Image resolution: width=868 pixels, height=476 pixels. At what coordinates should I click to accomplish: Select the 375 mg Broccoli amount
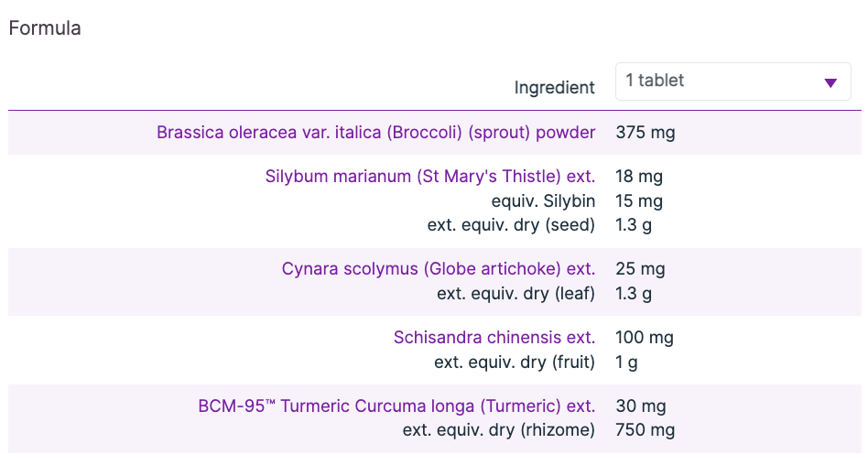[x=645, y=133]
